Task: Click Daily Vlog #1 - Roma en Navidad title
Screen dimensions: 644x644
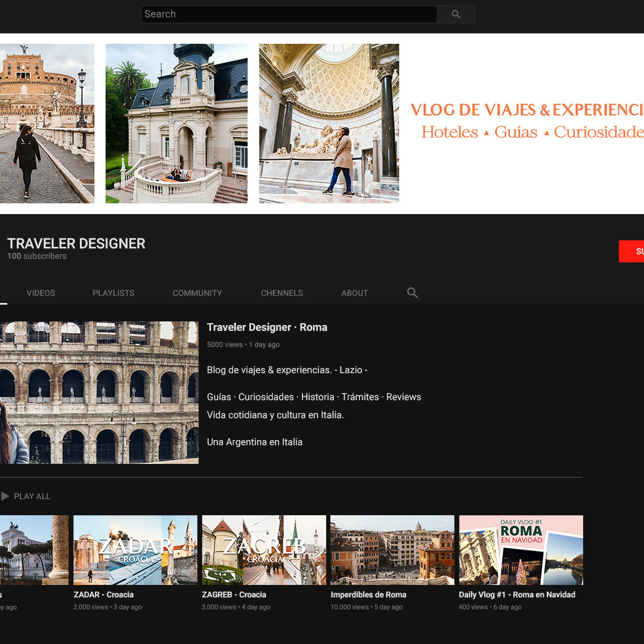Action: click(516, 595)
